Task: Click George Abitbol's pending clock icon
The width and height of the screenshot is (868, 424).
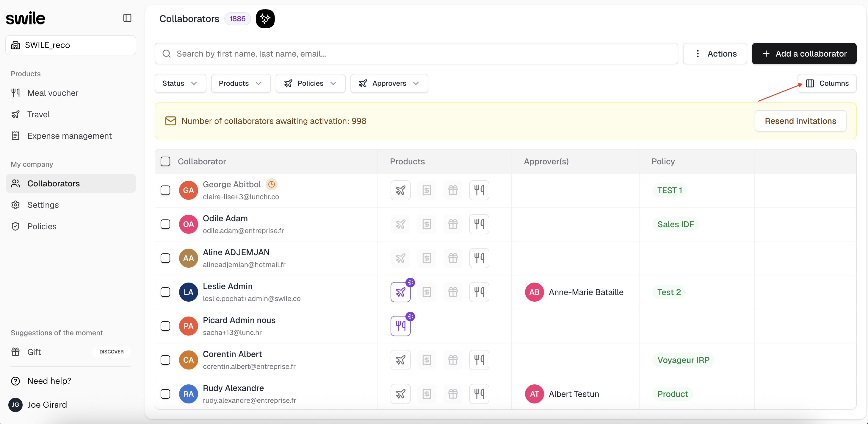Action: [271, 184]
